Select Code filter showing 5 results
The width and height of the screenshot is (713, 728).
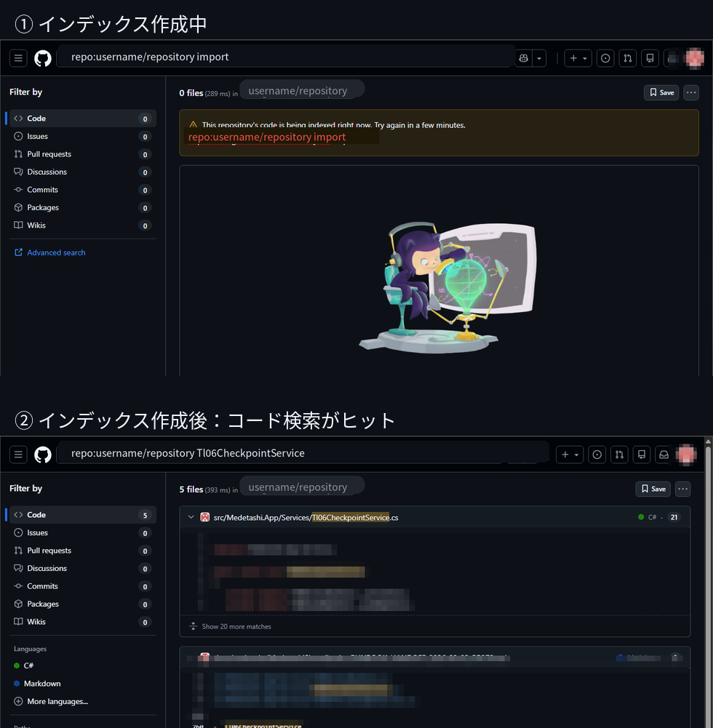pos(83,515)
